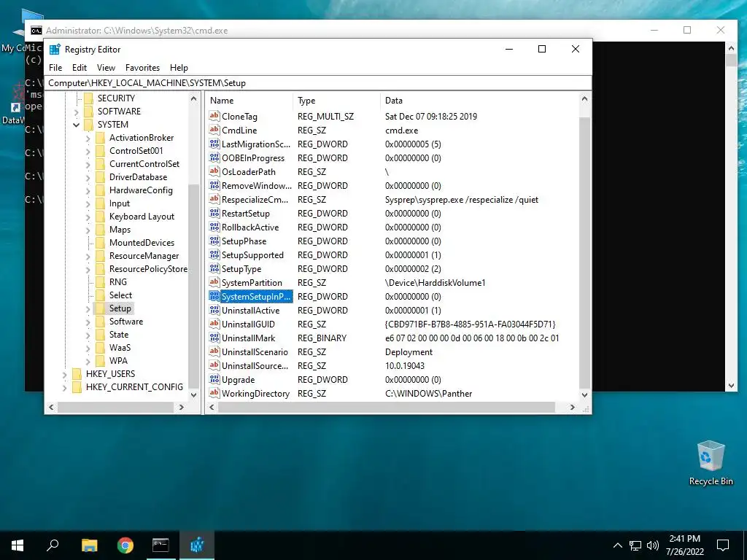Screen dimensions: 747x560
Task: Click the Upgrade DWORD icon
Action: [214, 379]
